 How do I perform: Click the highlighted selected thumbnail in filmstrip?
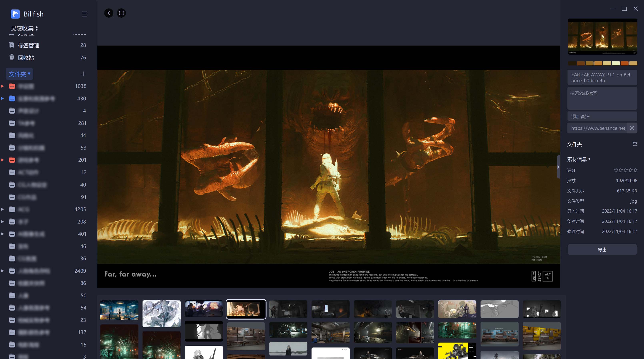[x=246, y=309]
